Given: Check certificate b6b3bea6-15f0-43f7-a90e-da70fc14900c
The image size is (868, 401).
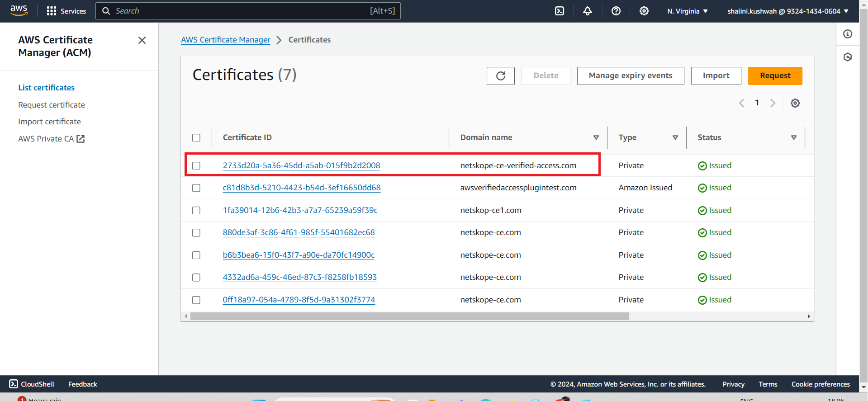Looking at the screenshot, I should (196, 255).
